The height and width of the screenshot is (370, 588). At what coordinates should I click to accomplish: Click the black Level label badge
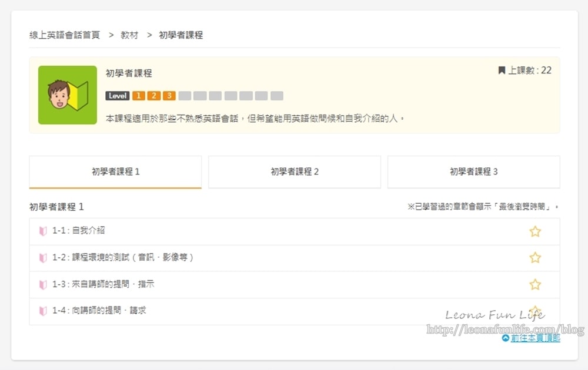pyautogui.click(x=118, y=96)
